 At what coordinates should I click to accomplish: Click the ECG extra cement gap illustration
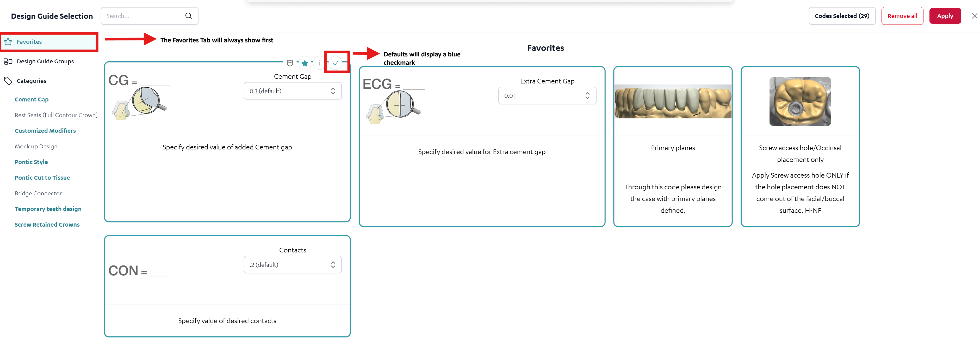[x=393, y=101]
